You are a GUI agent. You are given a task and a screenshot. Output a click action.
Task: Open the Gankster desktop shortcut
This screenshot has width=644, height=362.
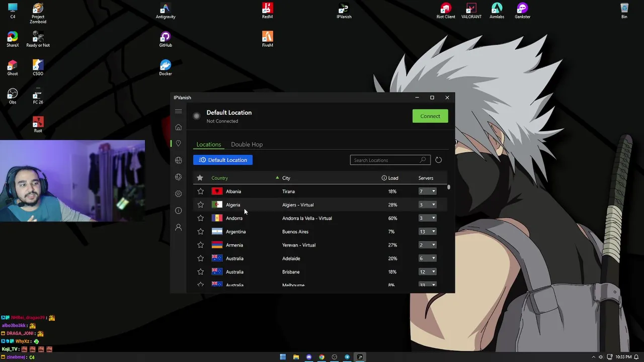[x=522, y=11]
